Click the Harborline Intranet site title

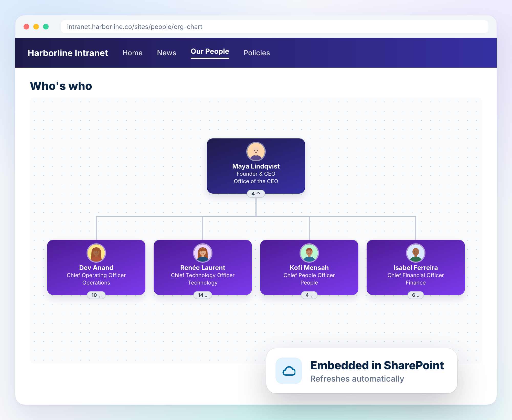tap(68, 53)
